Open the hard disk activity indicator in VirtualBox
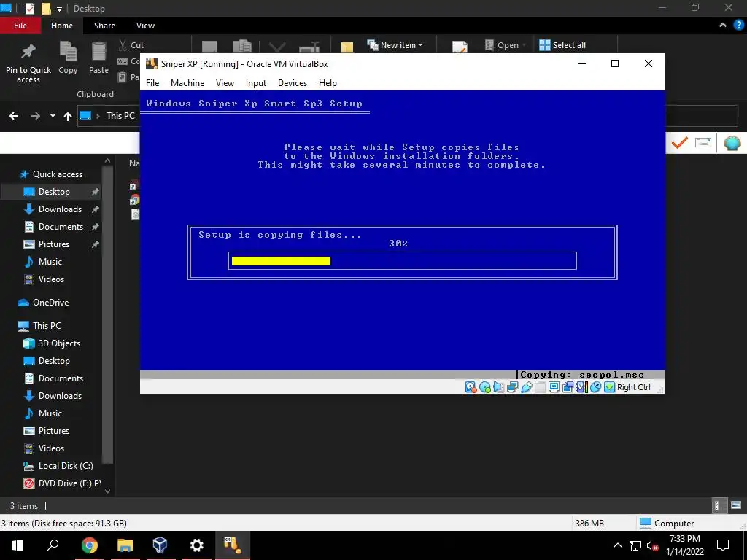 (x=471, y=387)
